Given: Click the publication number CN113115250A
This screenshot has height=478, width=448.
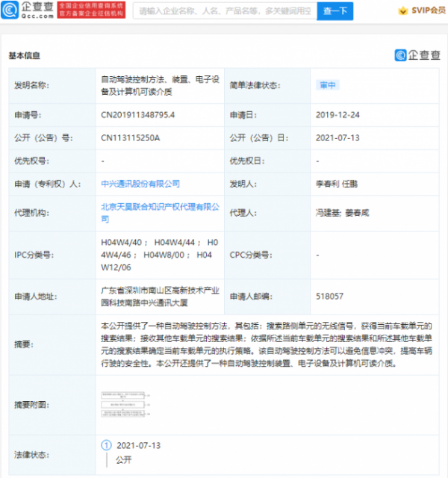Looking at the screenshot, I should [x=130, y=138].
